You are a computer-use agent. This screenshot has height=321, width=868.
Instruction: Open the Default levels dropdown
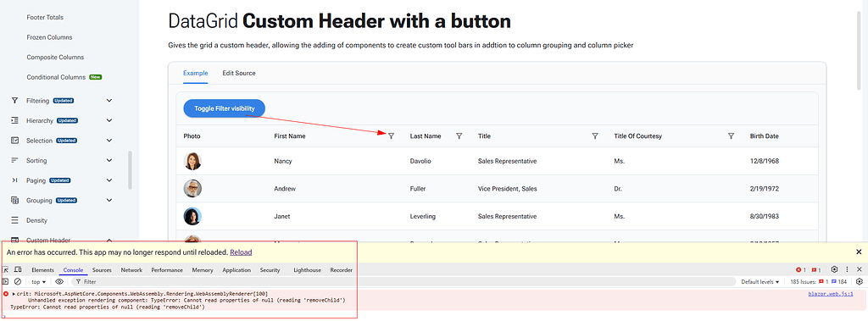coord(760,282)
